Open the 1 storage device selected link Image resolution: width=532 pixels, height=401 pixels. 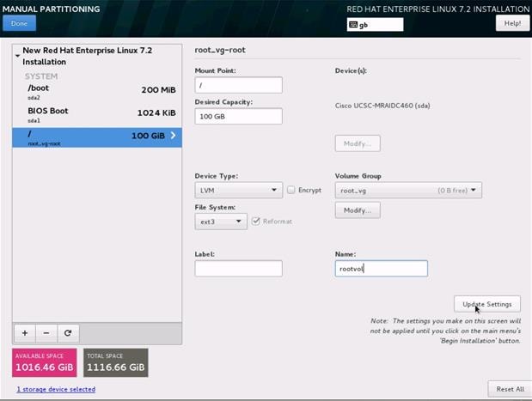point(56,389)
